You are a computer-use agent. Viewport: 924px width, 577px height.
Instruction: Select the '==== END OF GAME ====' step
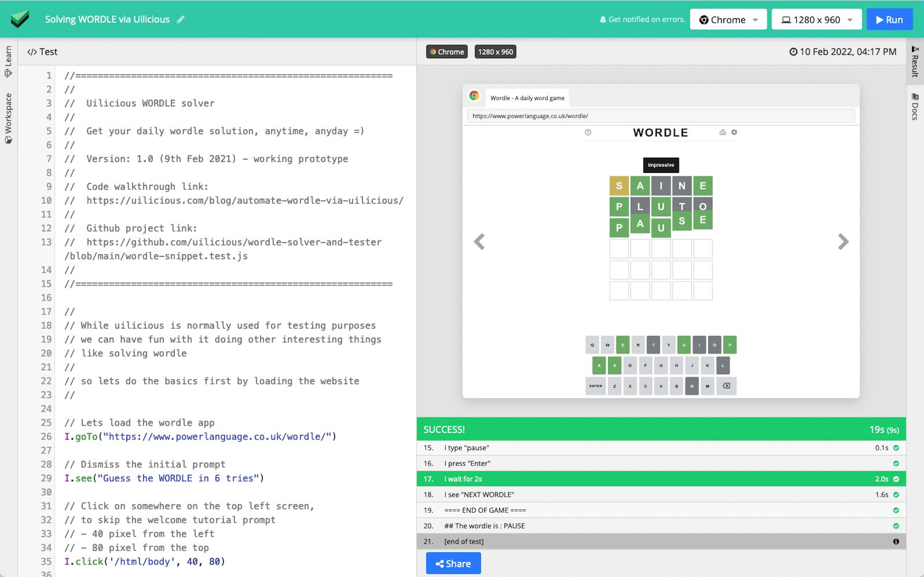tap(661, 511)
